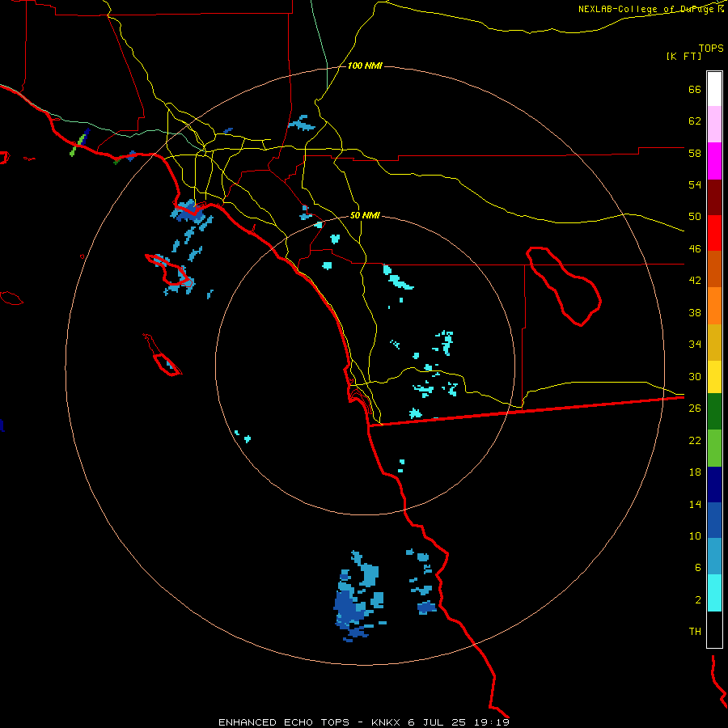
Task: Click the 18 legend value
Action: tap(695, 472)
